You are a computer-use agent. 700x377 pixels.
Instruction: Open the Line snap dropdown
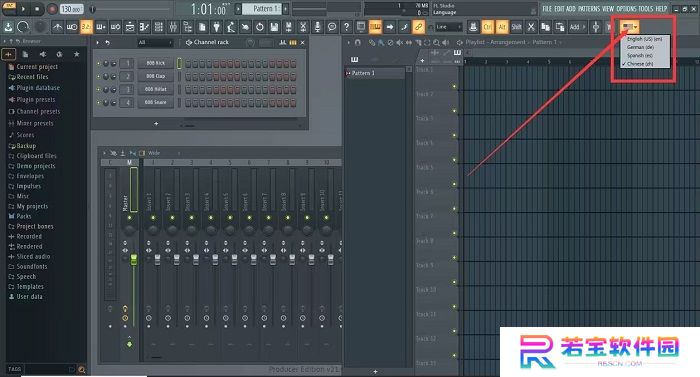tap(448, 27)
